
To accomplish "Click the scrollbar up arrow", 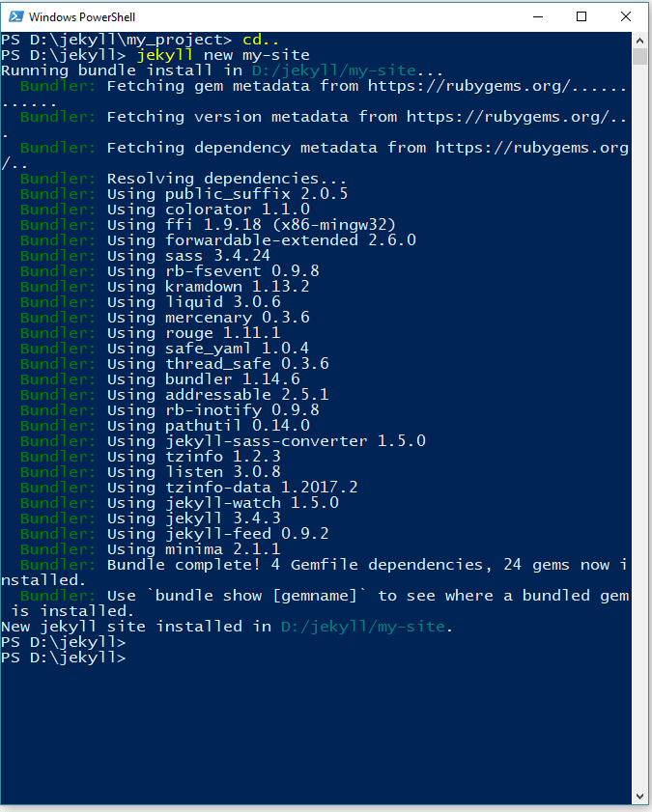I will (639, 41).
